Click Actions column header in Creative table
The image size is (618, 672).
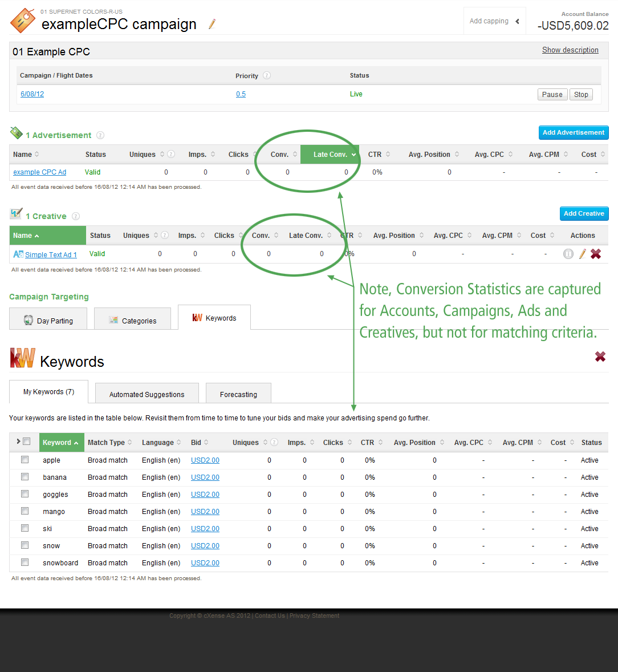tap(583, 235)
